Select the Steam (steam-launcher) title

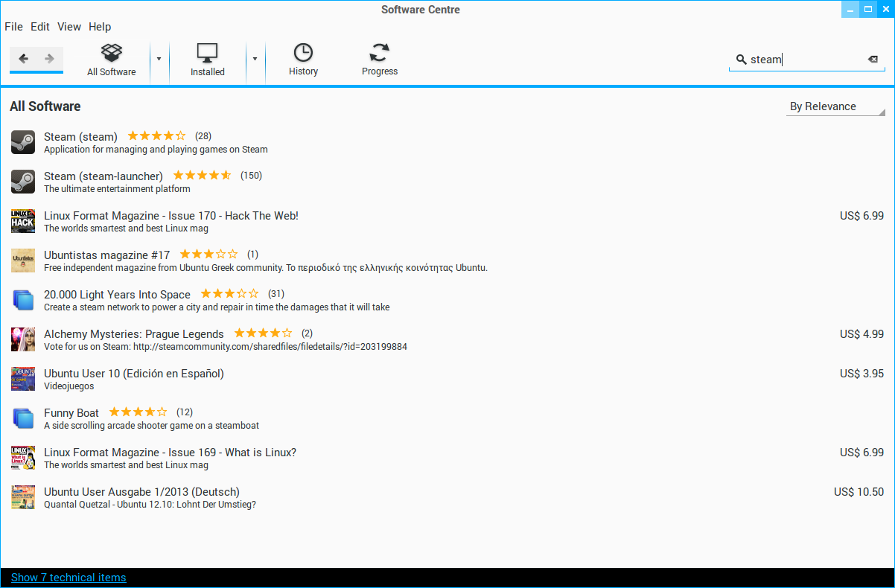click(103, 176)
